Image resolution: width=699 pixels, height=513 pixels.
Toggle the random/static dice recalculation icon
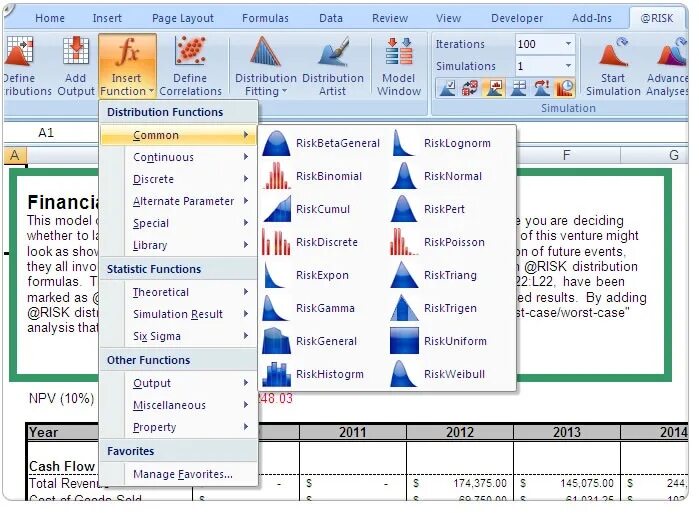[x=470, y=87]
